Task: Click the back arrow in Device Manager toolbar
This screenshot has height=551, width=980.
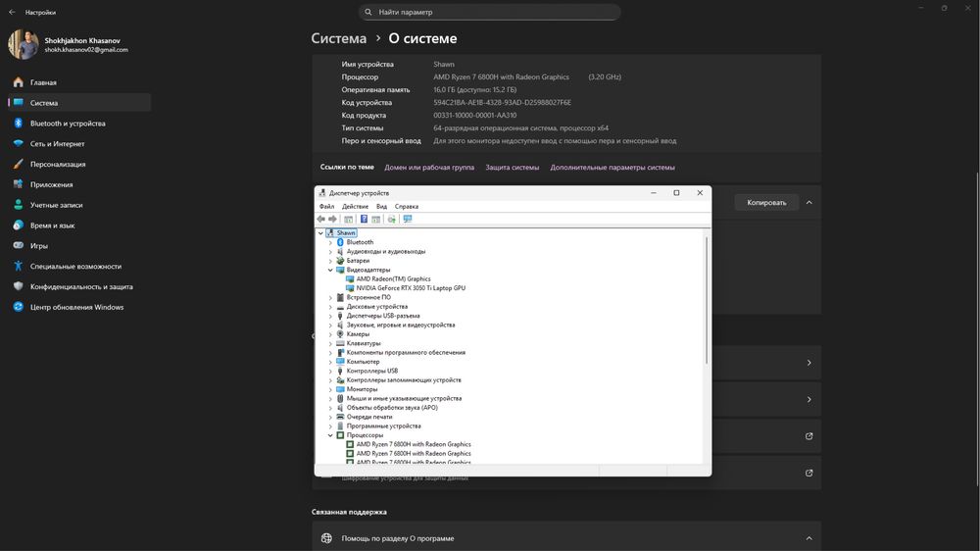Action: 320,219
